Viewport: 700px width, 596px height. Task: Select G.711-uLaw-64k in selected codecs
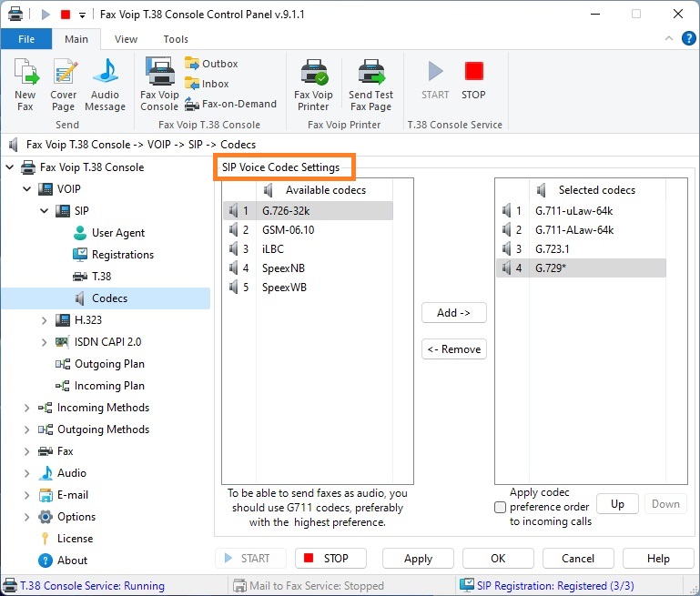pyautogui.click(x=582, y=210)
